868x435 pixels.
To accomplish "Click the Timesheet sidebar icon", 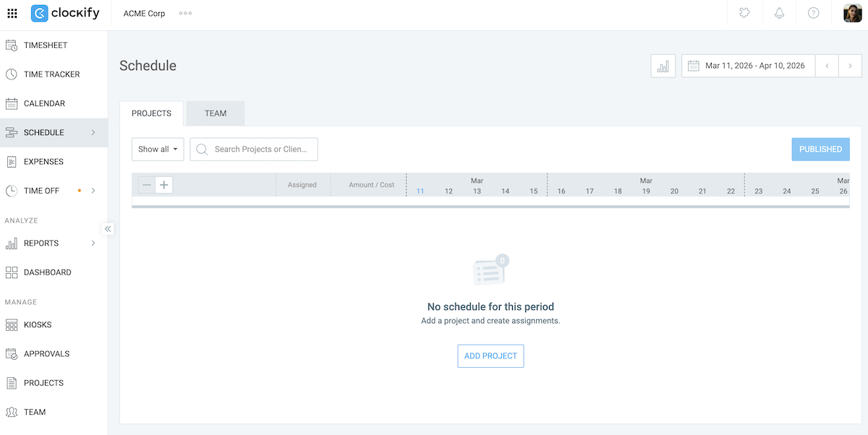I will 12,45.
